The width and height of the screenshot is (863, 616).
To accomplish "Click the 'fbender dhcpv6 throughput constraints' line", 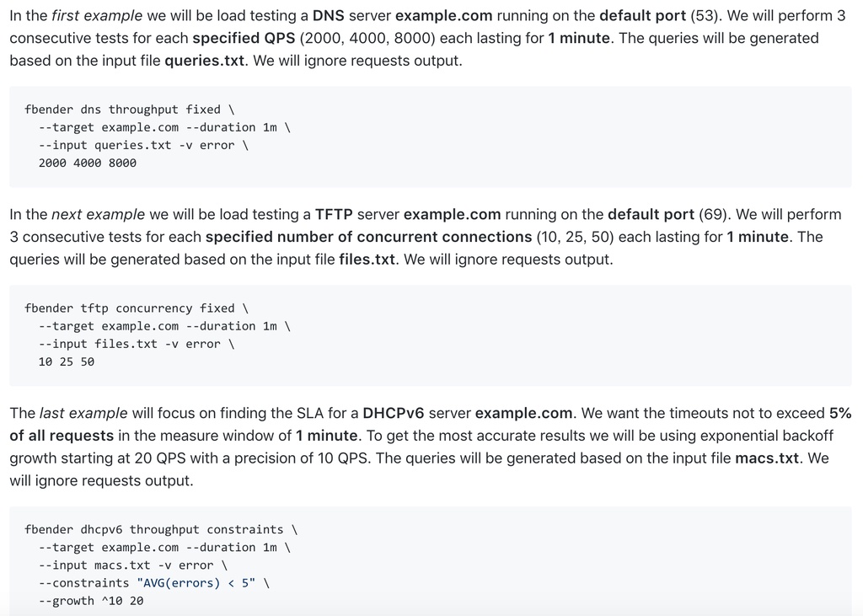I will (x=161, y=529).
